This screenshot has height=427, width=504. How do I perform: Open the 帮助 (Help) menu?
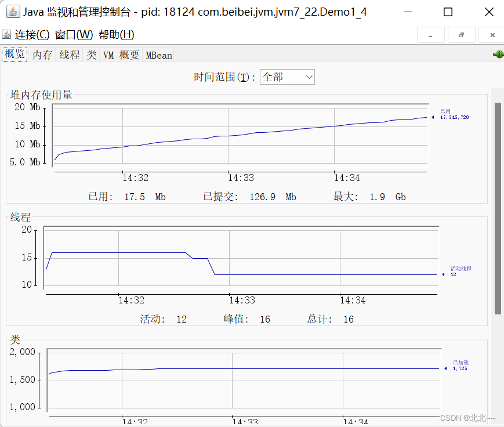click(x=116, y=35)
